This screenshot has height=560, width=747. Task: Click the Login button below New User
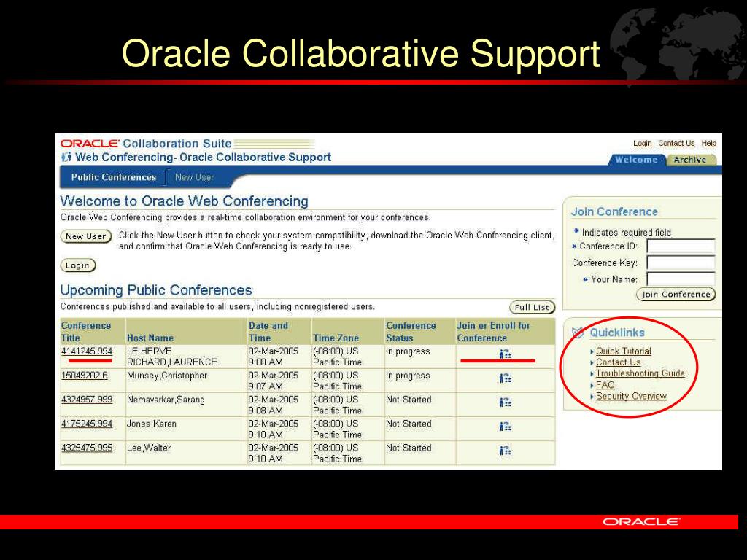coord(77,265)
